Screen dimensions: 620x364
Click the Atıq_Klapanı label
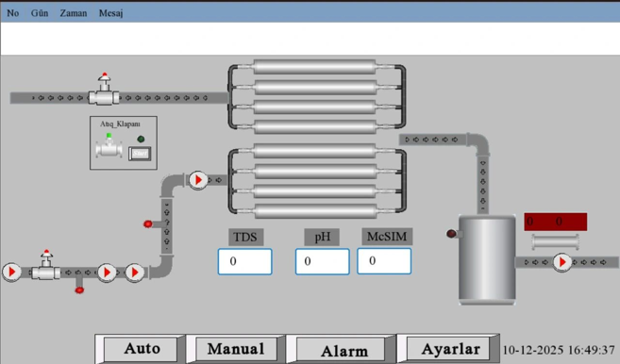[x=120, y=124]
